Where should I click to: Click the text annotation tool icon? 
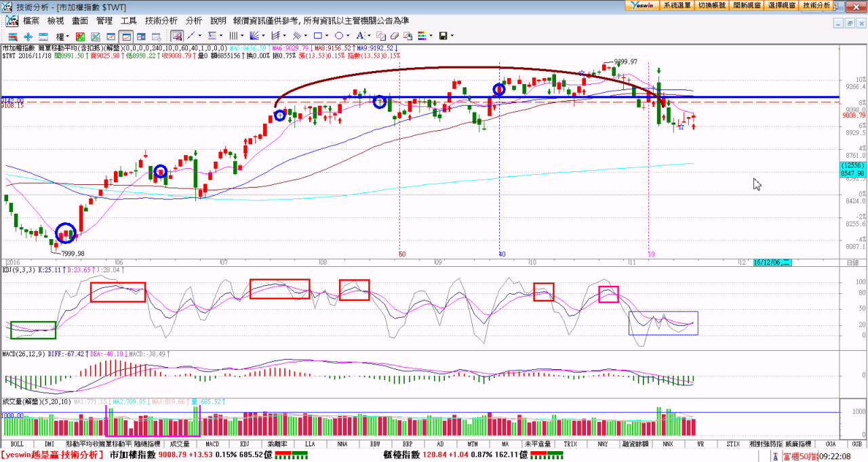coord(361,36)
